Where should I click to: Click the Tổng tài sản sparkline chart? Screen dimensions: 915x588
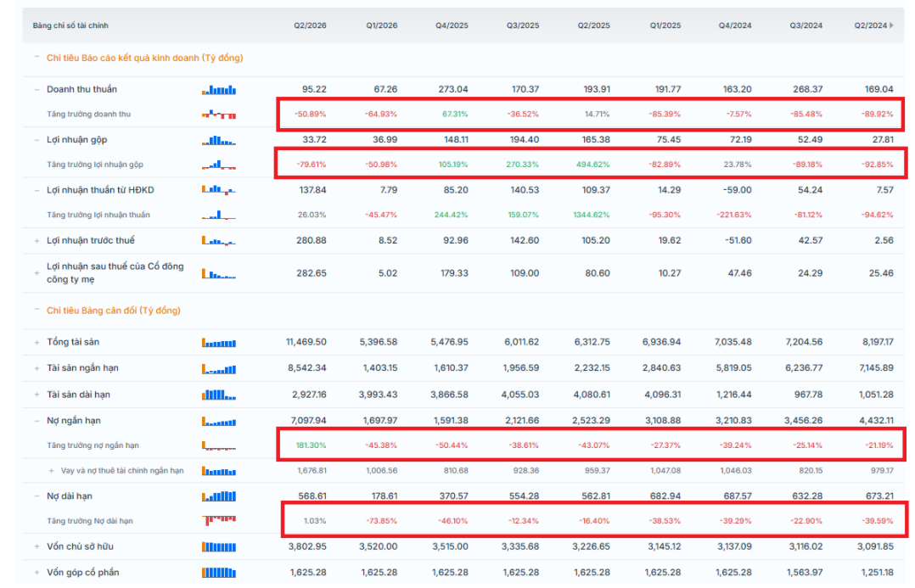(219, 343)
